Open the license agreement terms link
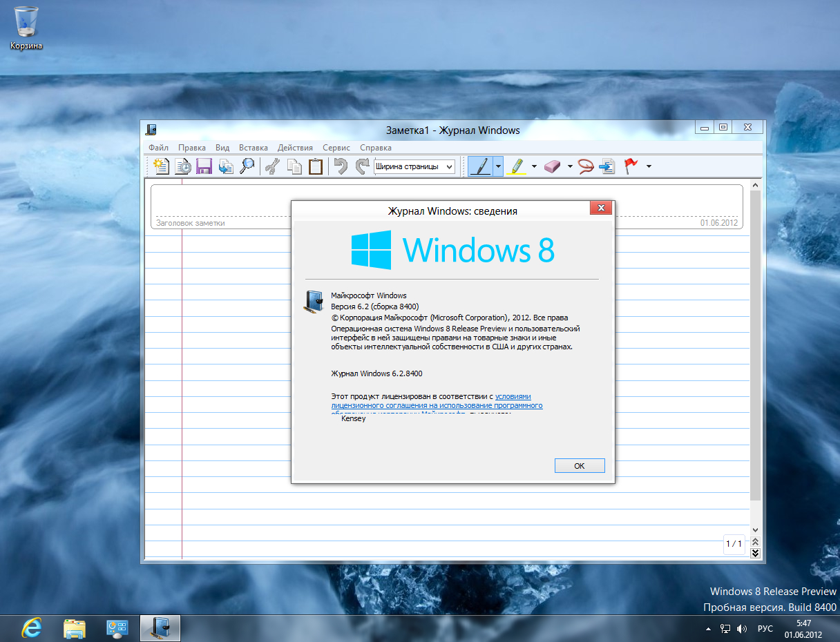 point(437,405)
